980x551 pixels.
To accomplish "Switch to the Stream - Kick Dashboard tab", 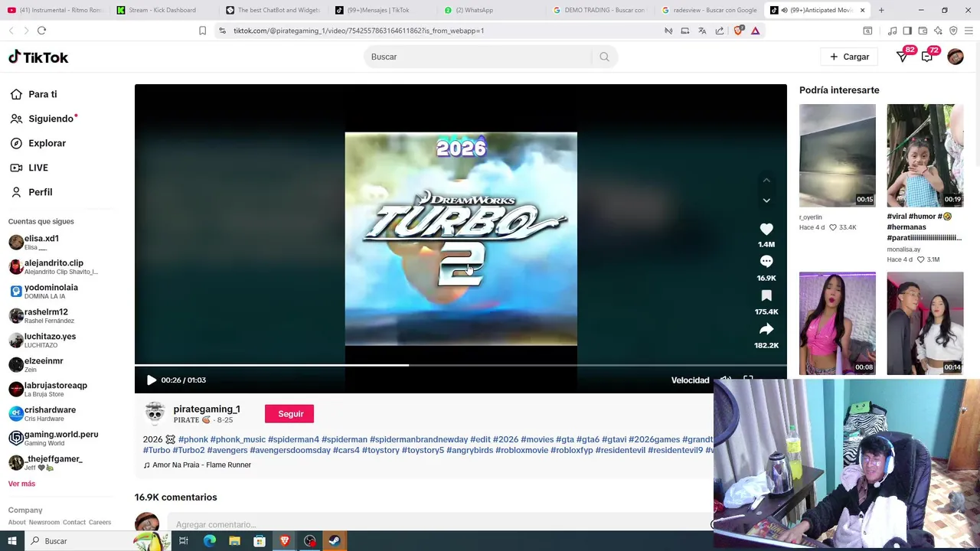I will (162, 10).
